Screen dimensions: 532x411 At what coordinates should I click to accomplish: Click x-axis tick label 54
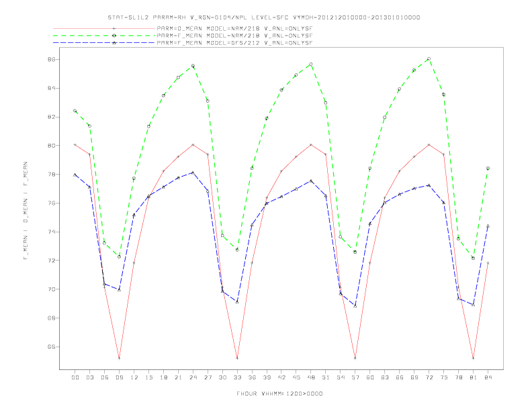[341, 377]
